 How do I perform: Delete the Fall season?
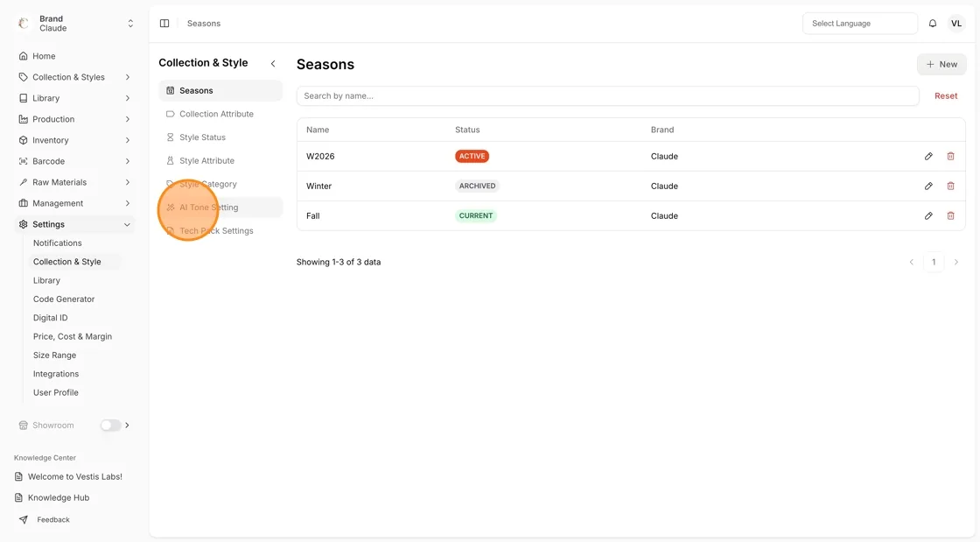click(x=950, y=215)
